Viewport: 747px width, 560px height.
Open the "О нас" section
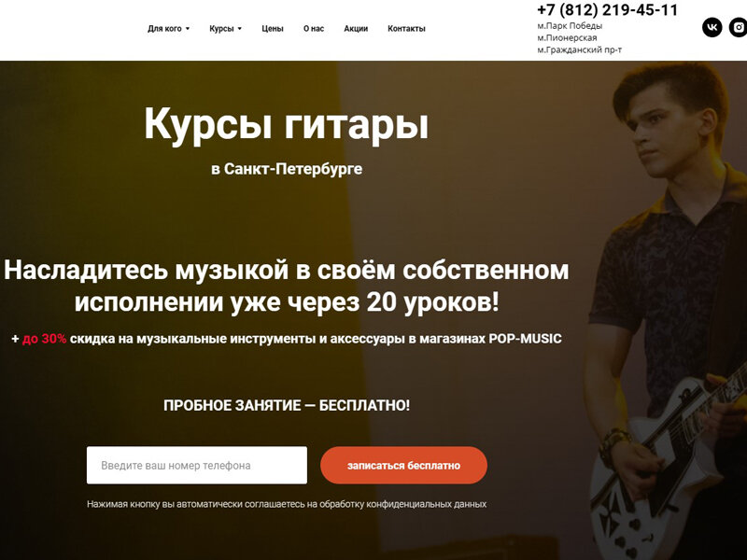tap(314, 29)
